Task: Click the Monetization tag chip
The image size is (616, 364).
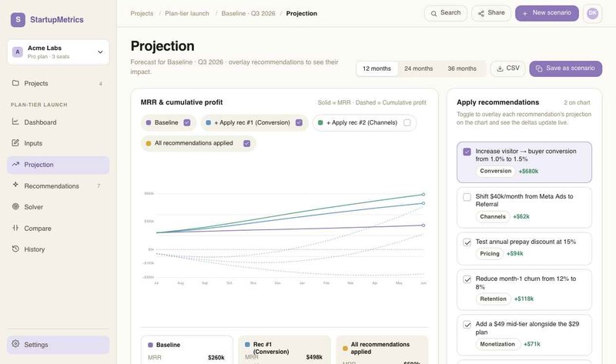Action: click(x=497, y=344)
